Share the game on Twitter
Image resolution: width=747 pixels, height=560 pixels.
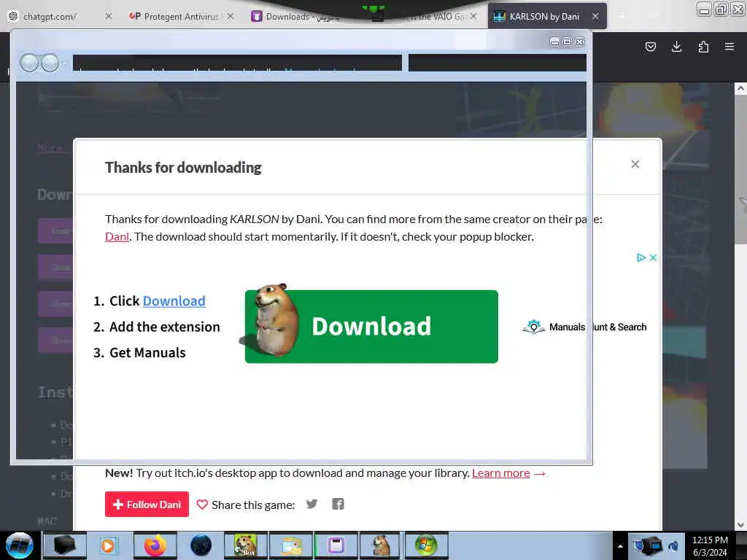tap(311, 504)
